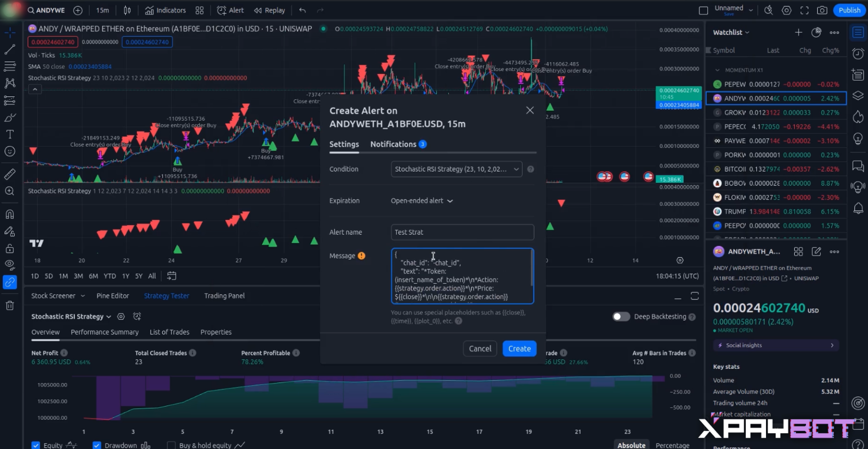Open the Unnamed layout dropdown arrow
868x449 pixels.
(x=751, y=10)
